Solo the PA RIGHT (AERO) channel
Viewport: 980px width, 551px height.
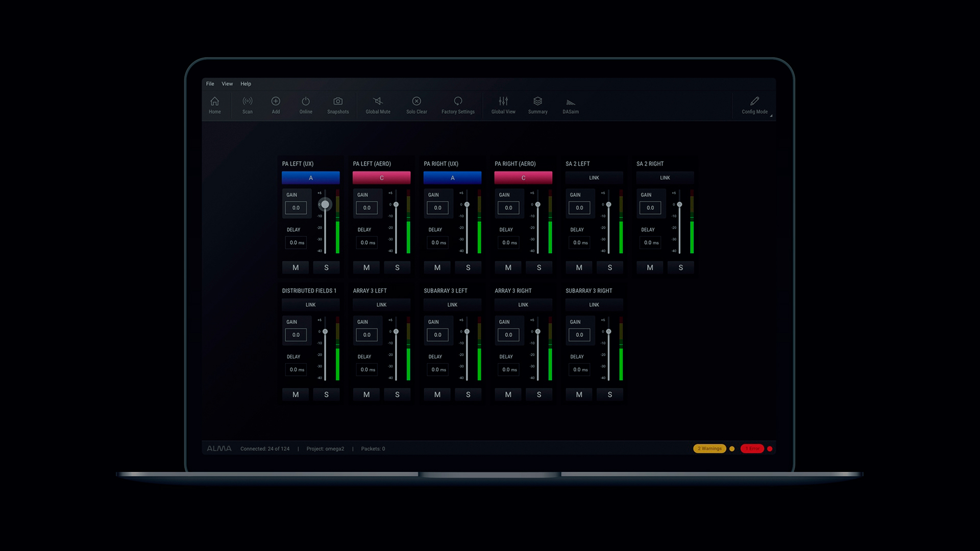[x=539, y=267]
